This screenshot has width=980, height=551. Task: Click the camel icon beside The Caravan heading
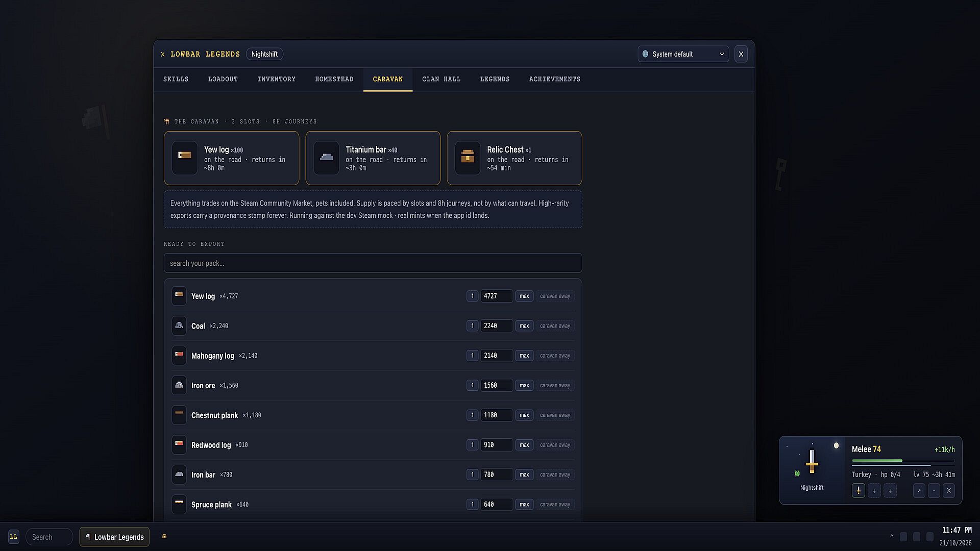(x=167, y=121)
